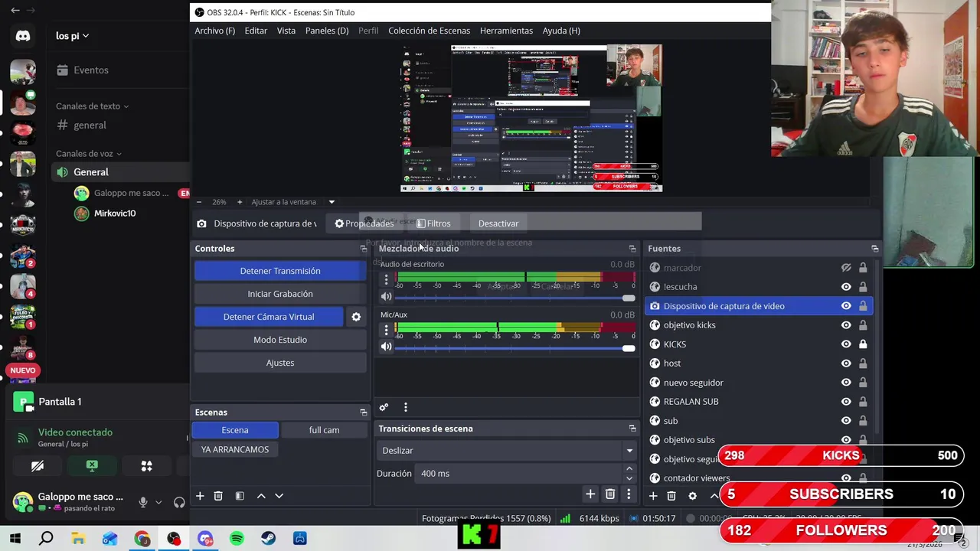
Task: Add a new scene with plus
Action: coord(200,496)
